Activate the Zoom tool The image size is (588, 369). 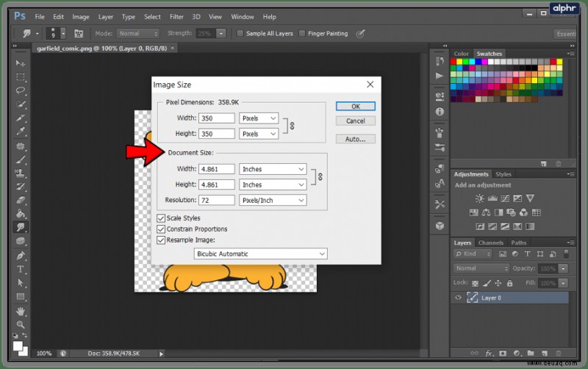(x=21, y=324)
